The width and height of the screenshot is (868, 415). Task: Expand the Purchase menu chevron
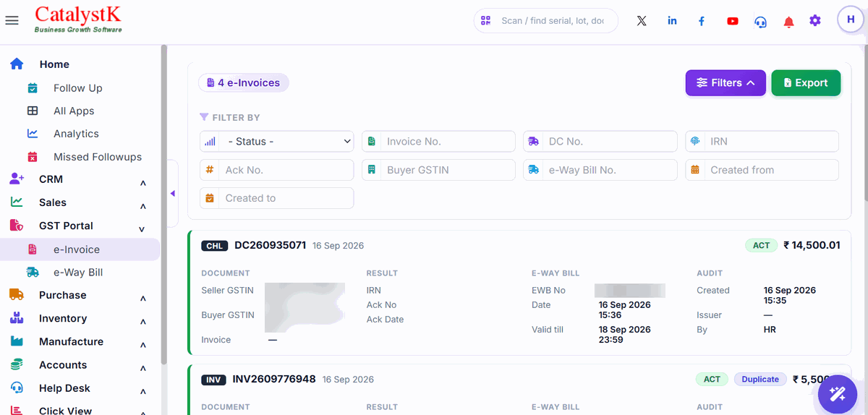tap(143, 299)
